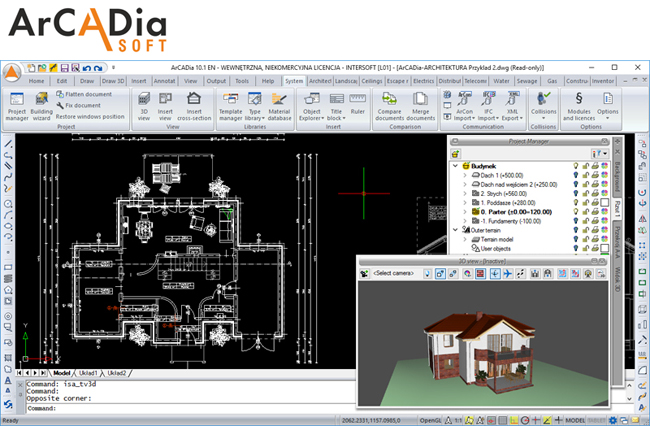
Task: Click the IFC Import button
Action: (488, 106)
